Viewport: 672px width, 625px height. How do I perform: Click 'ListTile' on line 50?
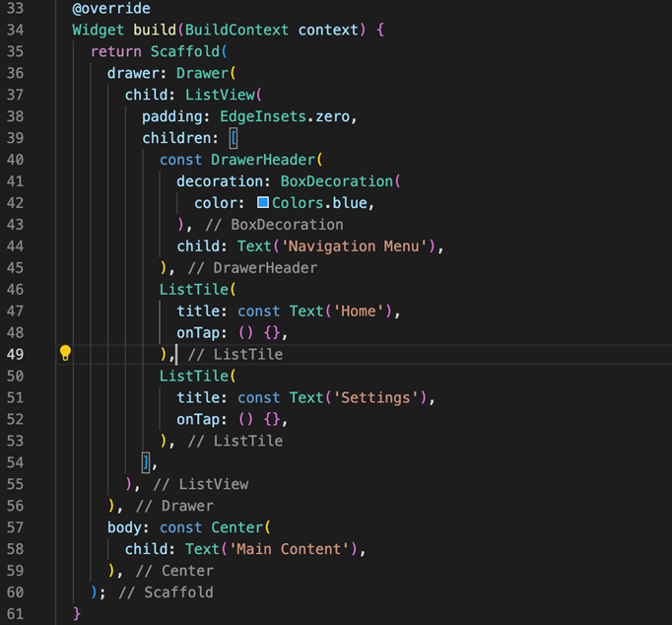(x=194, y=376)
